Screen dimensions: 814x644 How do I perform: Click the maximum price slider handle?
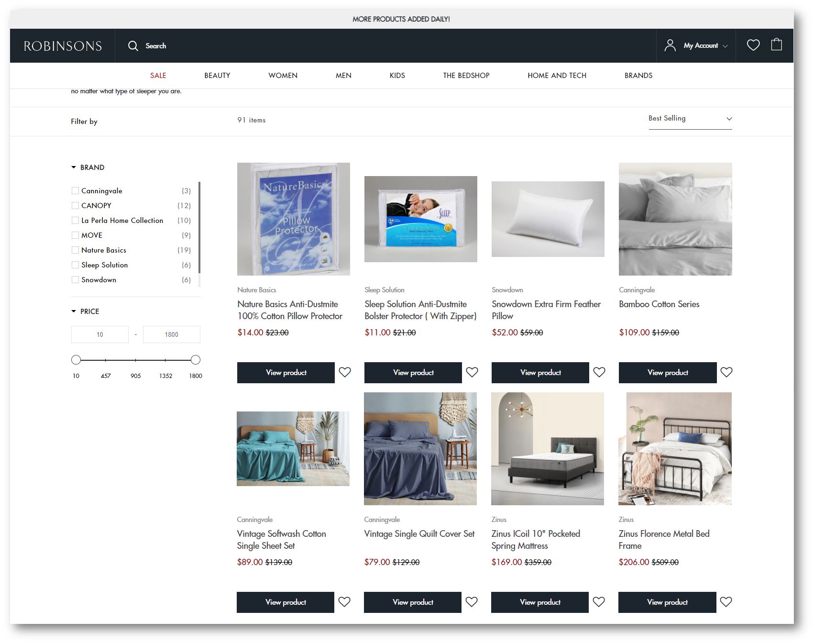(195, 360)
